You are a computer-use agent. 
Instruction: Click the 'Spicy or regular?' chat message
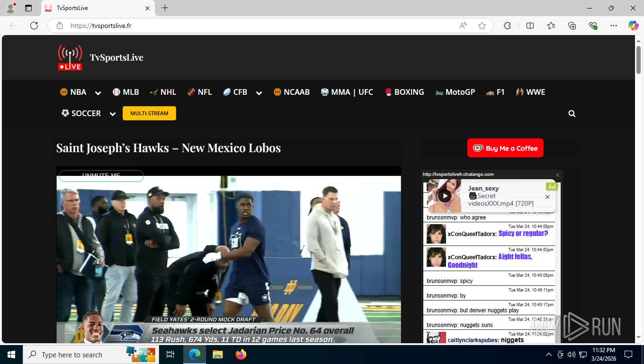pyautogui.click(x=523, y=233)
